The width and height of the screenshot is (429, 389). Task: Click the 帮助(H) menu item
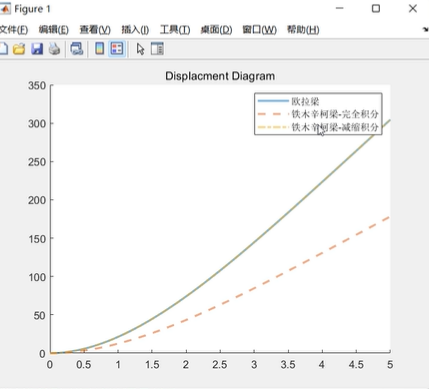[x=303, y=30]
